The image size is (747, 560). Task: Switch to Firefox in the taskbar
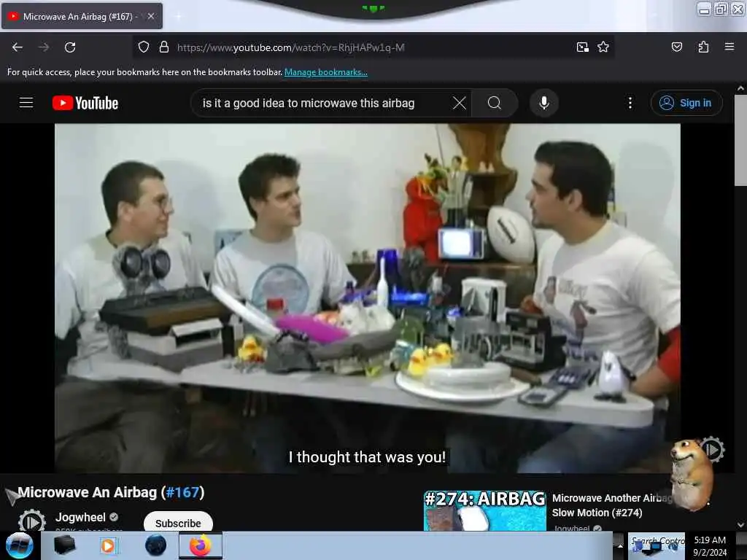pyautogui.click(x=201, y=545)
